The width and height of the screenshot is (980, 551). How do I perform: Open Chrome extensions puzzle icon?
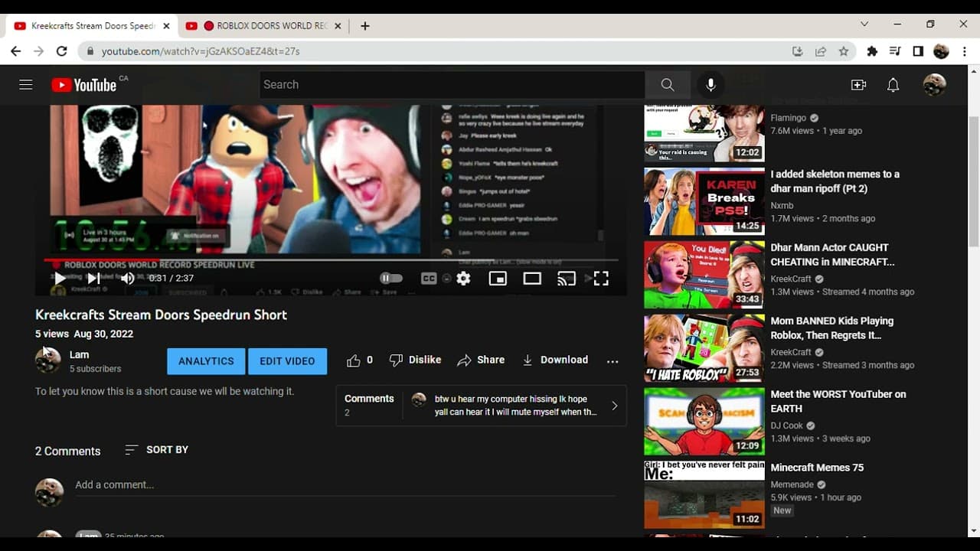[x=872, y=51]
